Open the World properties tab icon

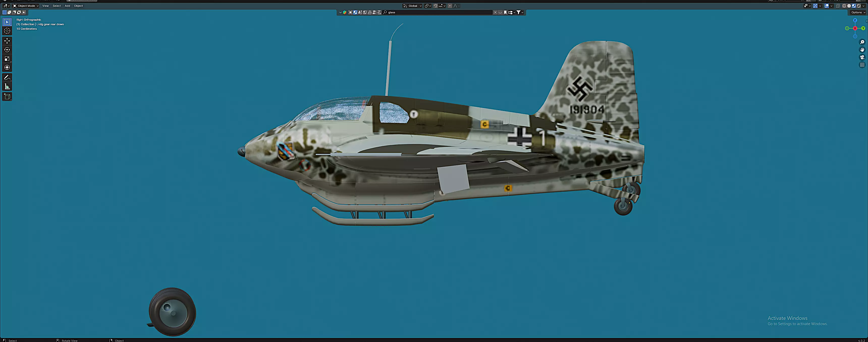[x=365, y=12]
